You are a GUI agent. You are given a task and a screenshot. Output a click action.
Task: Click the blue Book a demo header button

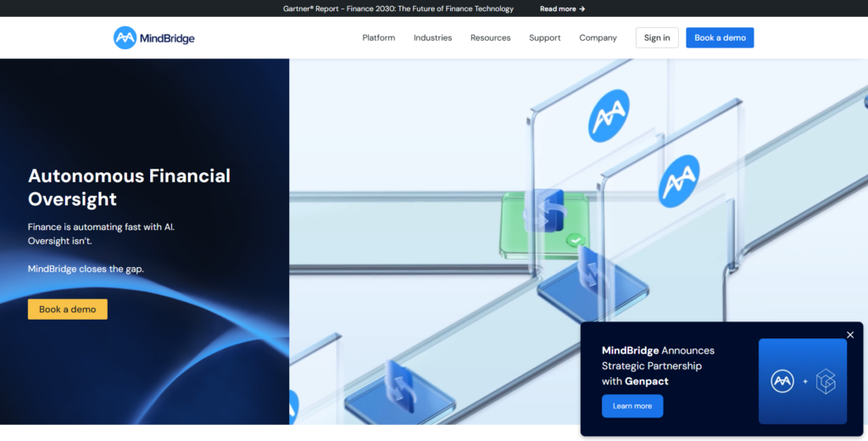[x=720, y=37]
